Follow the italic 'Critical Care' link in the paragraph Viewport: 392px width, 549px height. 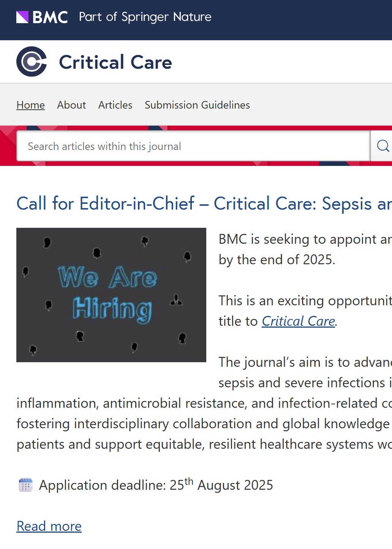click(x=298, y=321)
